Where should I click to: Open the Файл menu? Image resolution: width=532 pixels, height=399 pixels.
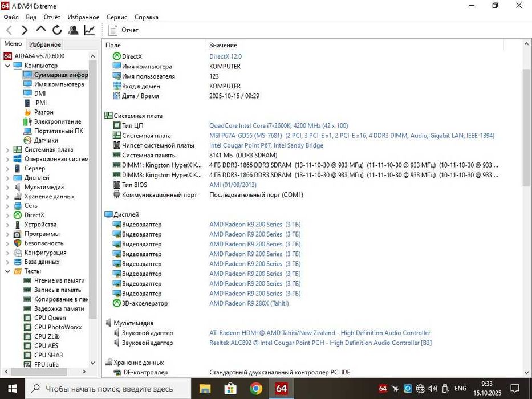[11, 17]
